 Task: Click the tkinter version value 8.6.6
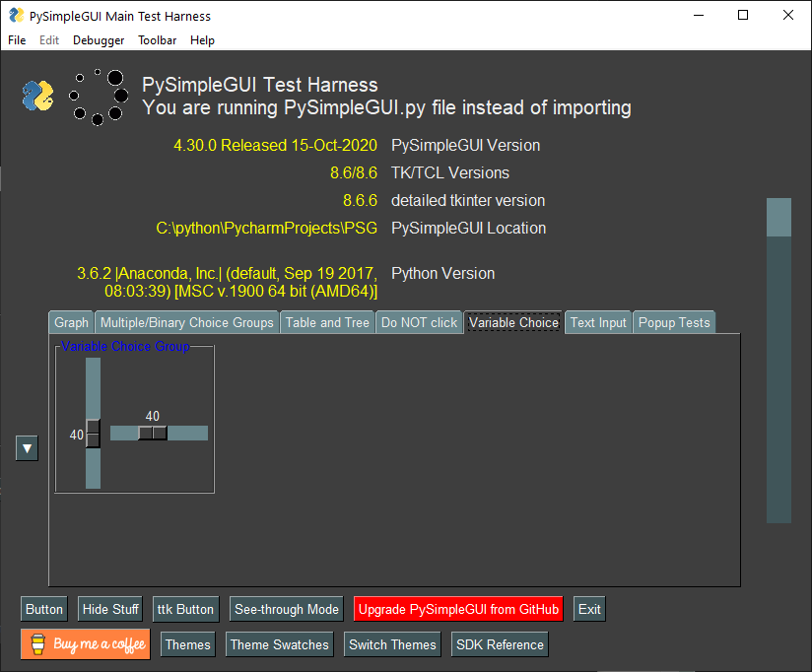[360, 200]
